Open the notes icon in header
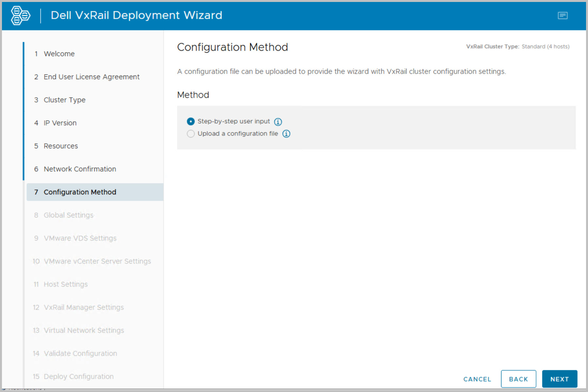 click(x=562, y=15)
